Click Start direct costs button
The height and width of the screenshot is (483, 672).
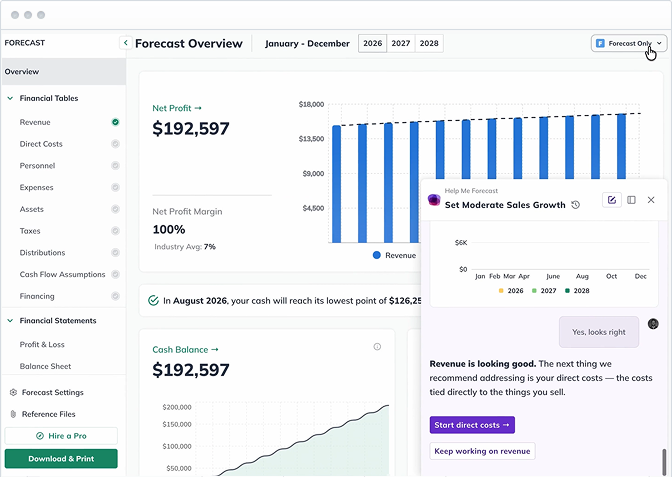click(x=472, y=425)
